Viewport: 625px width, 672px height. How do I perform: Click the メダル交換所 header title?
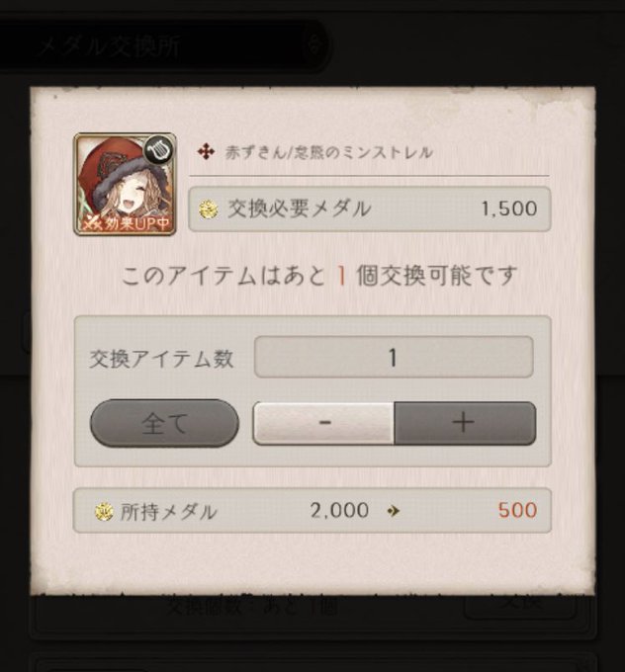(110, 45)
